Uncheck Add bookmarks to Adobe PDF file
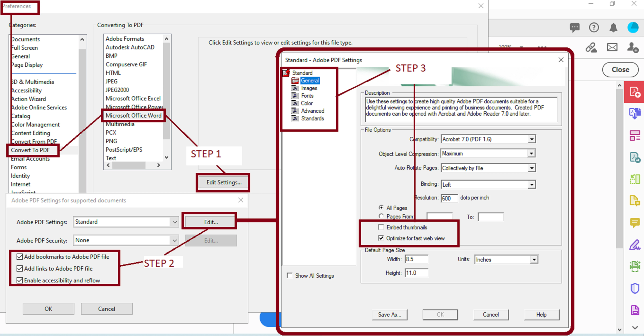Viewport: 644px width, 336px height. pos(20,257)
